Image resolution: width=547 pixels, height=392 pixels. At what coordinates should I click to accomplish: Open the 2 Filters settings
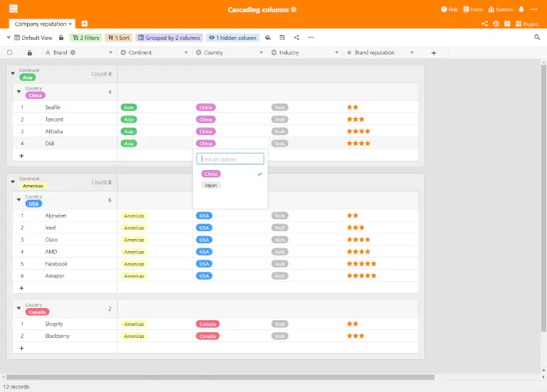pyautogui.click(x=85, y=38)
